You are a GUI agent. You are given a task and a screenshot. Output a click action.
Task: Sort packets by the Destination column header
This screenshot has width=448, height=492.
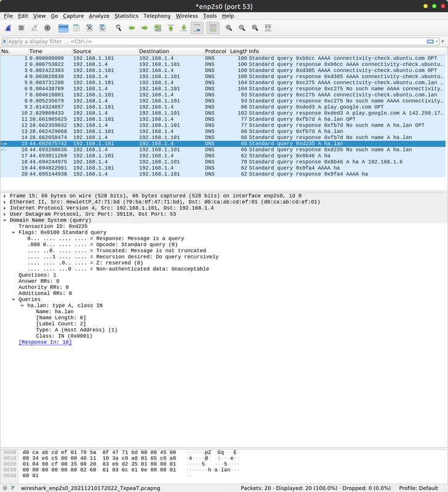pos(171,51)
